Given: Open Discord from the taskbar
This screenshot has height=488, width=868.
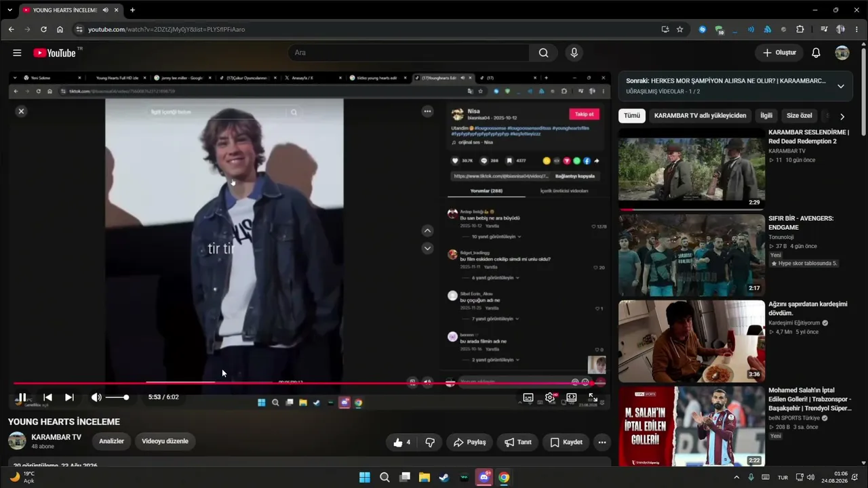Looking at the screenshot, I should click(x=484, y=477).
